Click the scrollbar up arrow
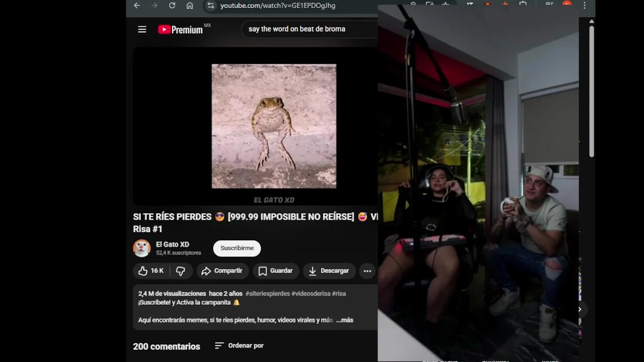The height and width of the screenshot is (362, 644). click(x=592, y=22)
